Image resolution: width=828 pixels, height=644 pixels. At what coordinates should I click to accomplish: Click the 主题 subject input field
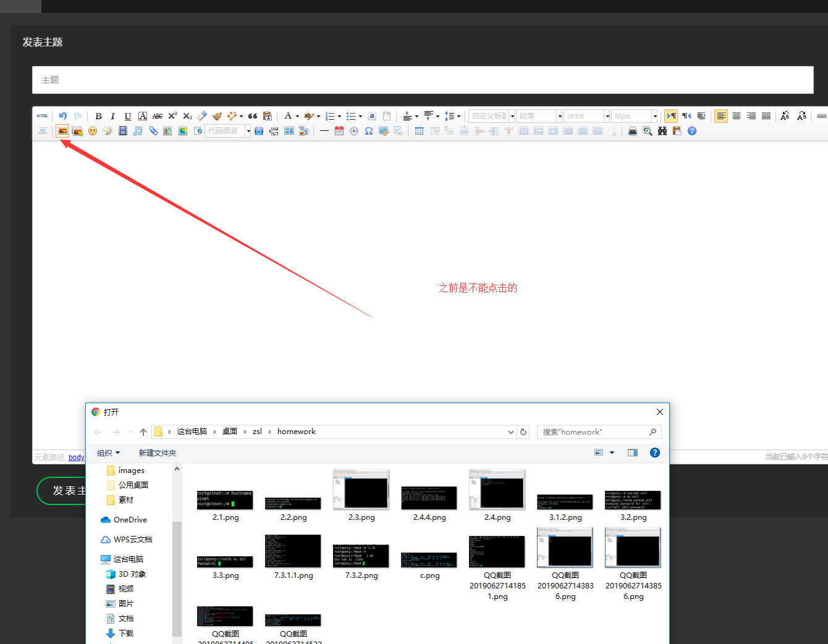point(423,80)
